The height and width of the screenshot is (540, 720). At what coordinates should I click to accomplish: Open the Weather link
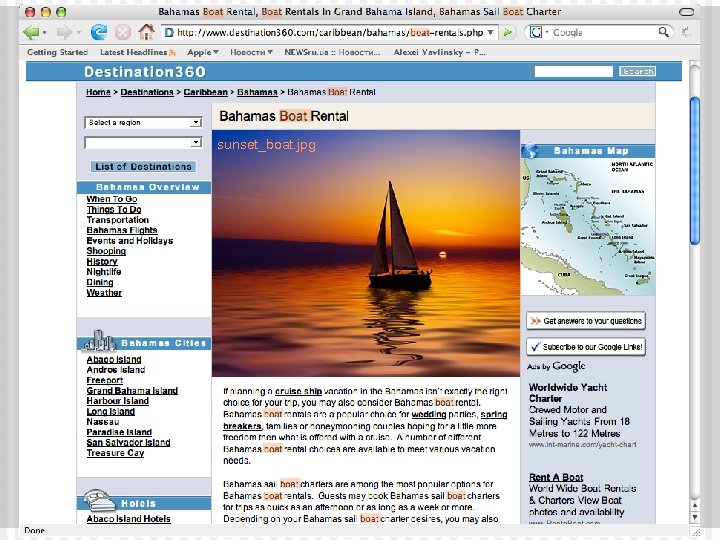tap(104, 292)
